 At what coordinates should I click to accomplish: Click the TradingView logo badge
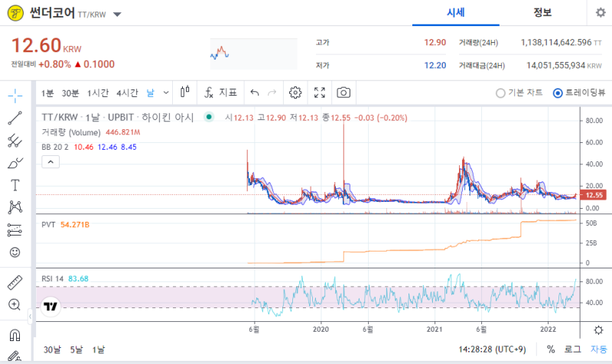[x=50, y=306]
